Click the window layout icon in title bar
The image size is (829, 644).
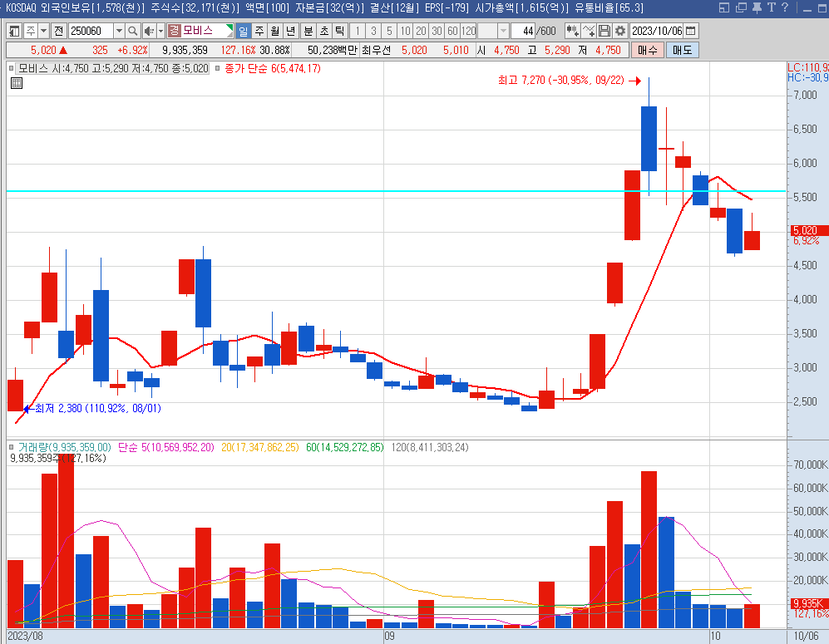(724, 7)
